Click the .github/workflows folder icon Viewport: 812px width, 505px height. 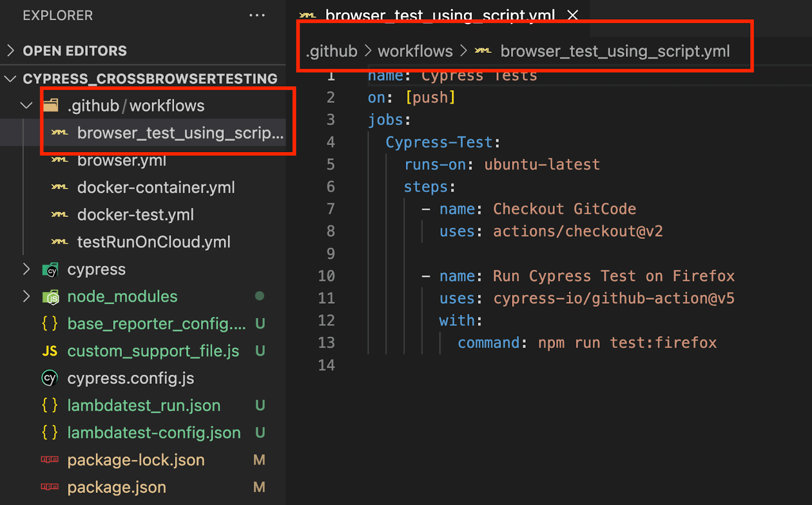[x=51, y=105]
